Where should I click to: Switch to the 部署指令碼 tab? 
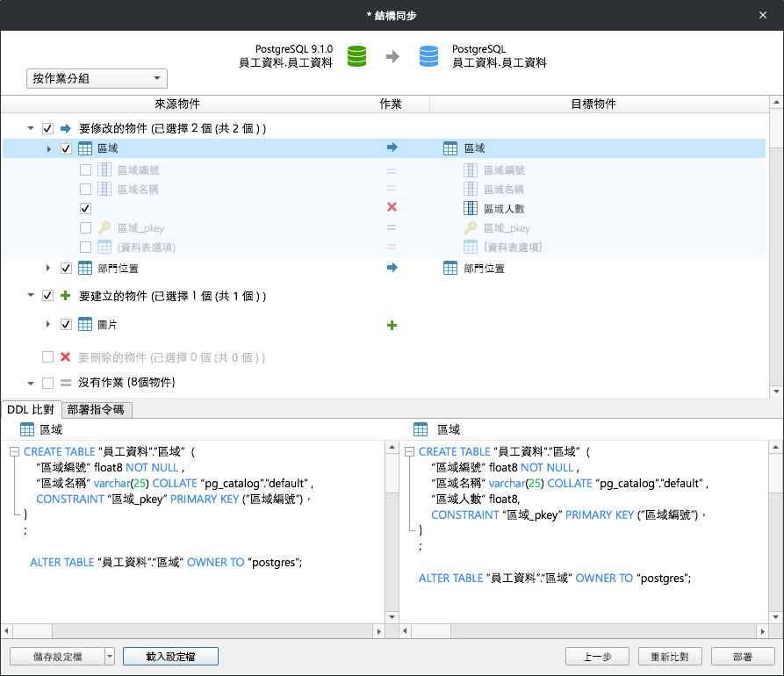point(94,409)
